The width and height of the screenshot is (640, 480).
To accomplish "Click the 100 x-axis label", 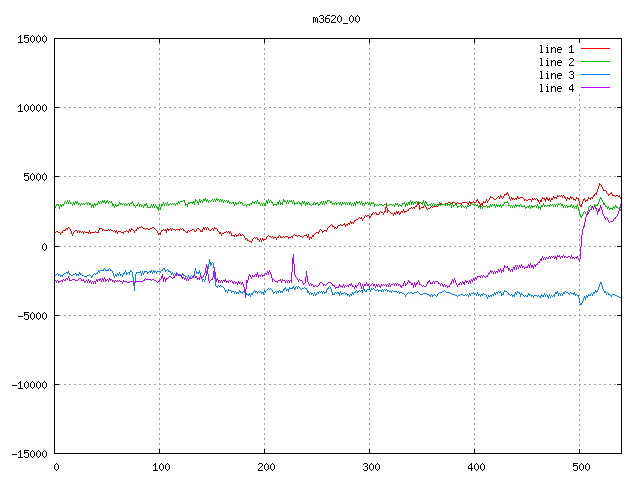I will click(161, 467).
